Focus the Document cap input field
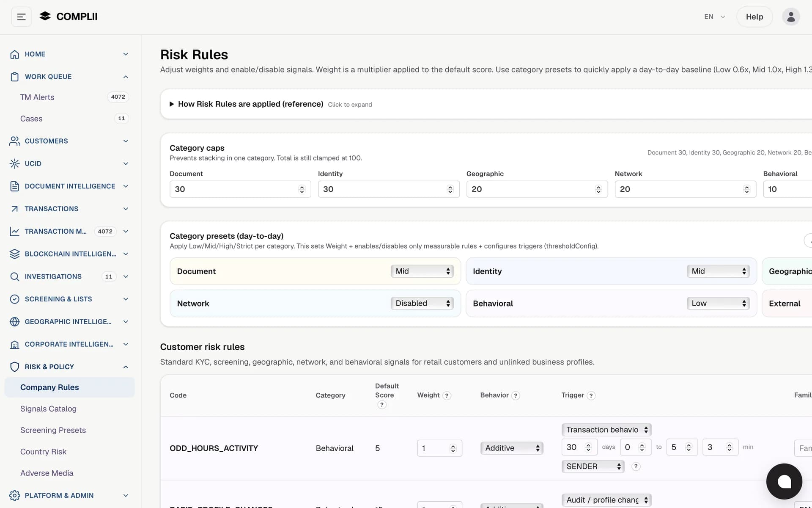This screenshot has width=812, height=508. pos(240,189)
